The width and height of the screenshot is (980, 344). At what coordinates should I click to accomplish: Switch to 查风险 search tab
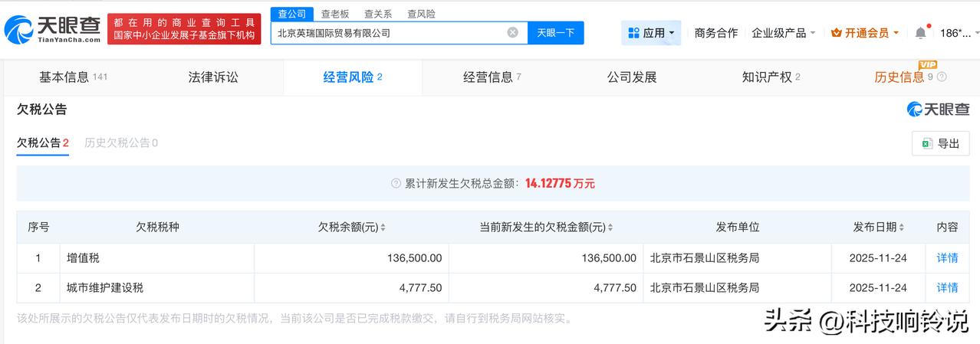pyautogui.click(x=421, y=14)
